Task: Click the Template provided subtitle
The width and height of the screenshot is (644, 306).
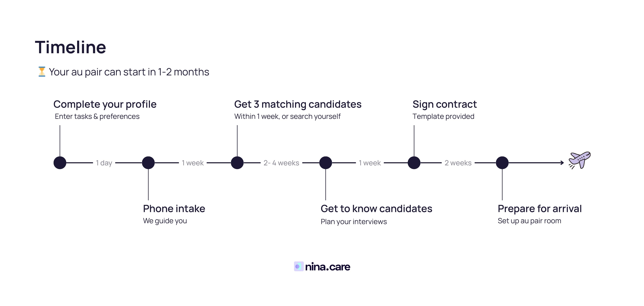Action: click(443, 116)
